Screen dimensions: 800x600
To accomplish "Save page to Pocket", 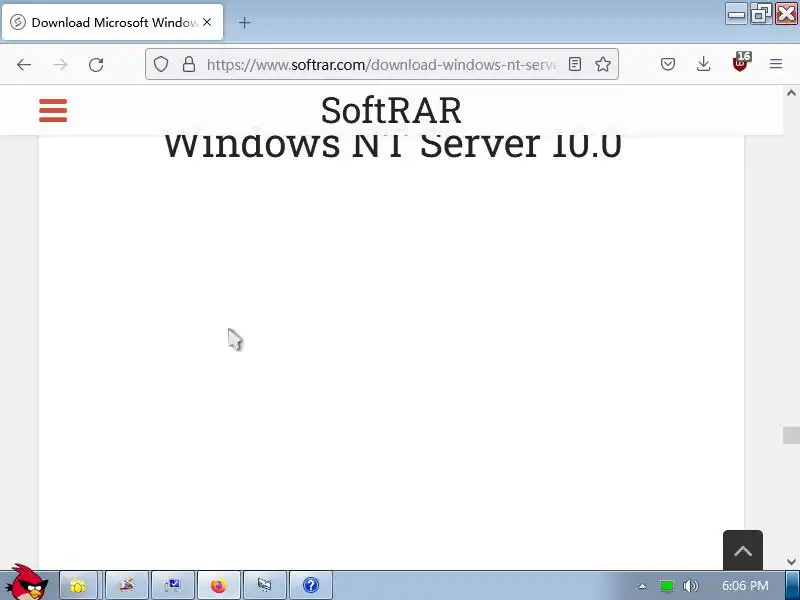I will (668, 64).
